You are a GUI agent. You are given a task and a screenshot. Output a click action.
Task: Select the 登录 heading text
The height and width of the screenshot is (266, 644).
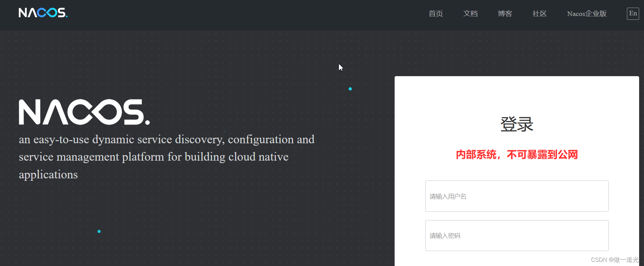coord(517,124)
